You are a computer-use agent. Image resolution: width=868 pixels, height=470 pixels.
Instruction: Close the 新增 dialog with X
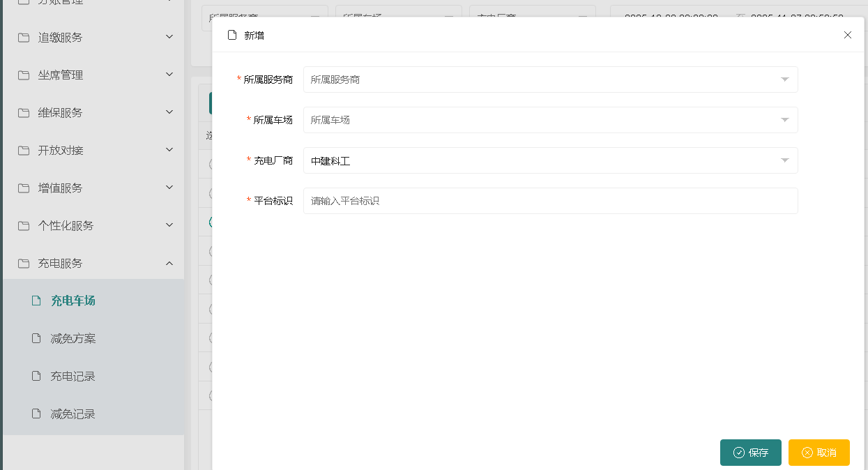[x=848, y=35]
